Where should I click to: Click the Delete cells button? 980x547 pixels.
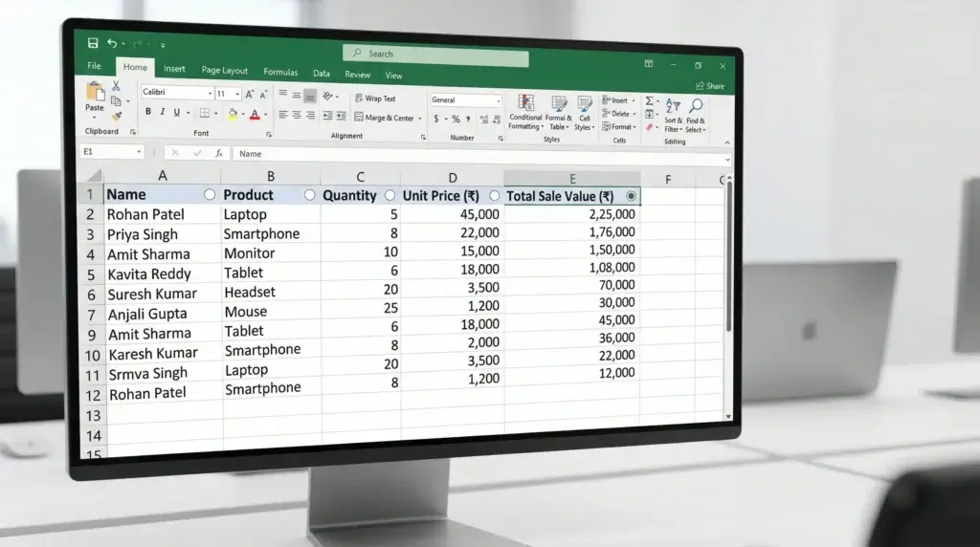(619, 114)
